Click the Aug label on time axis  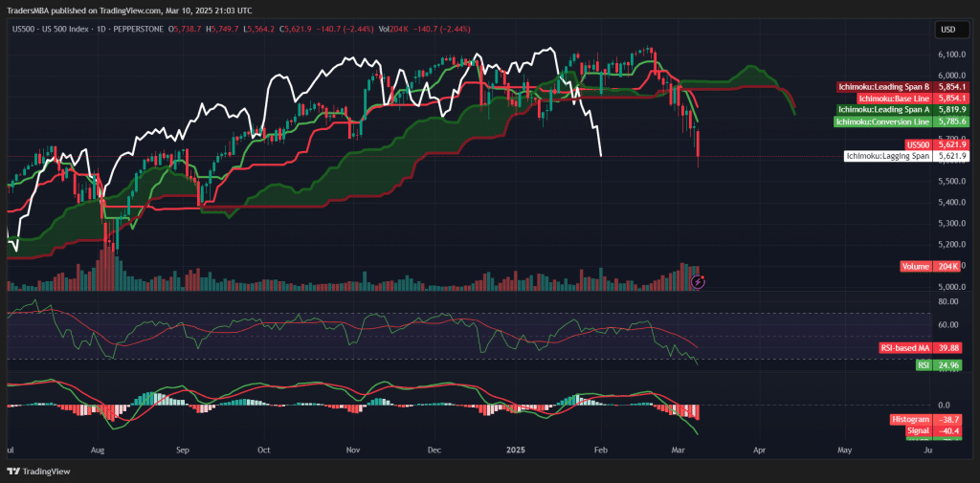coord(97,448)
